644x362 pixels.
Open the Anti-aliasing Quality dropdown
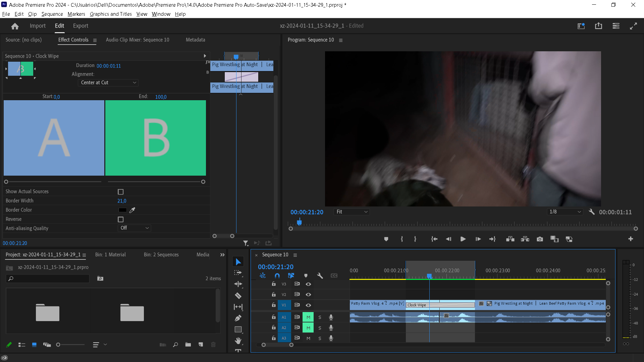tap(134, 228)
